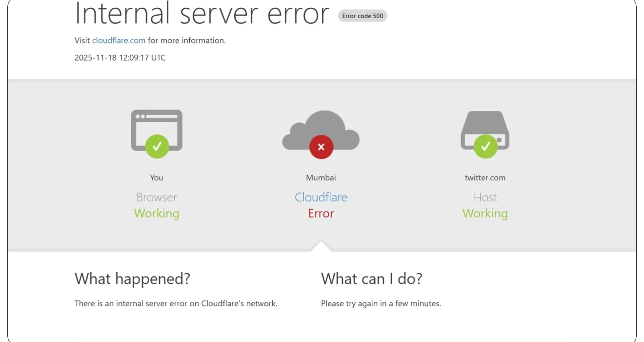Image resolution: width=644 pixels, height=342 pixels.
Task: Click the green Working status under Browser
Action: [157, 214]
